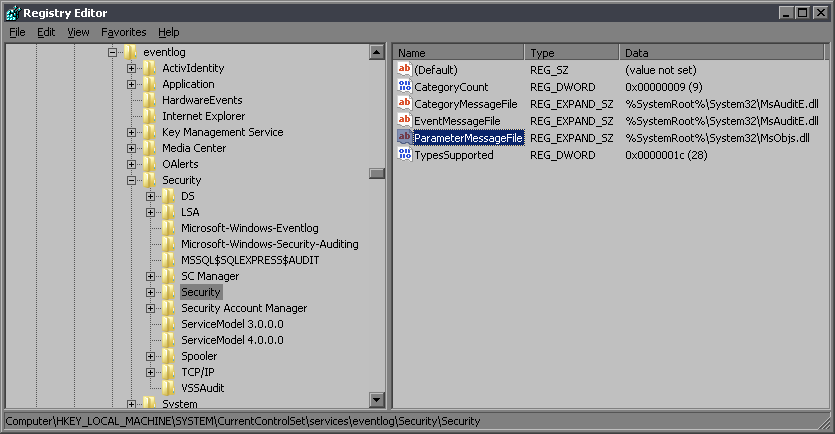Viewport: 835px width, 434px height.
Task: Select the VSSAudit registry key
Action: (x=202, y=388)
